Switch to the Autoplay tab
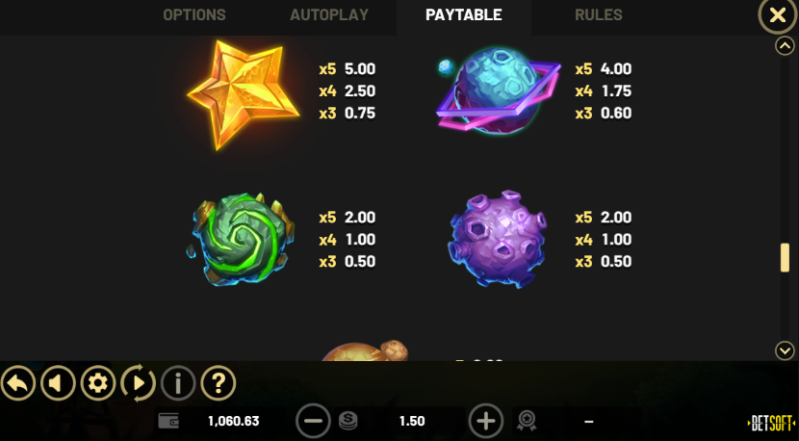The height and width of the screenshot is (441, 799). pos(329,15)
